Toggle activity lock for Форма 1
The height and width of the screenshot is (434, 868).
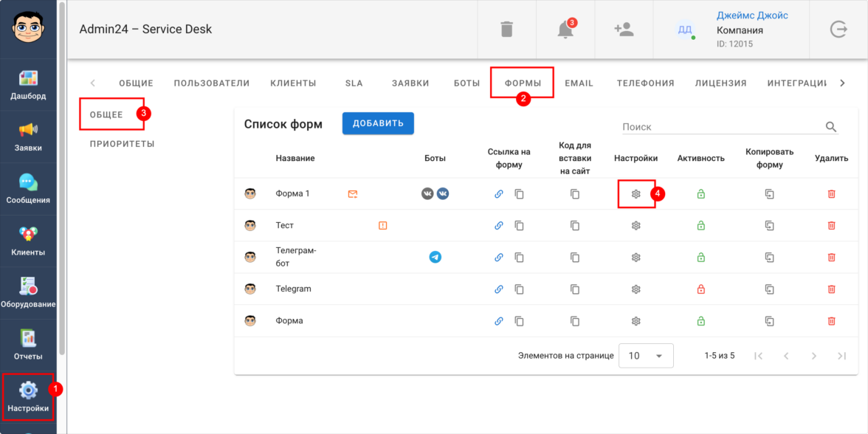(x=700, y=194)
